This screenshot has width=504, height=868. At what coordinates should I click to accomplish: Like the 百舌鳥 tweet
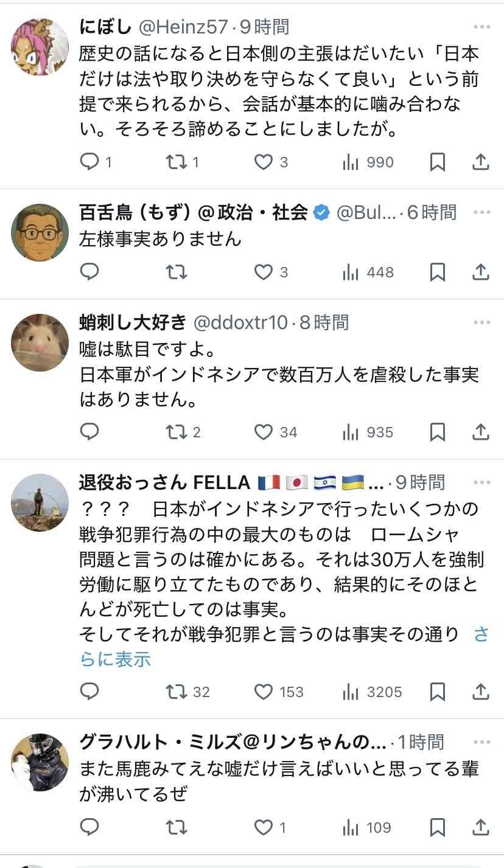pyautogui.click(x=263, y=272)
